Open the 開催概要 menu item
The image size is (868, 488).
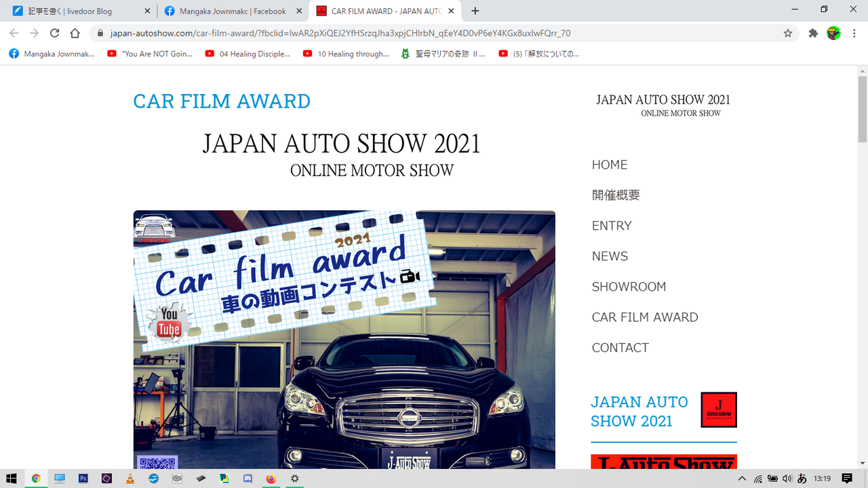[x=616, y=195]
